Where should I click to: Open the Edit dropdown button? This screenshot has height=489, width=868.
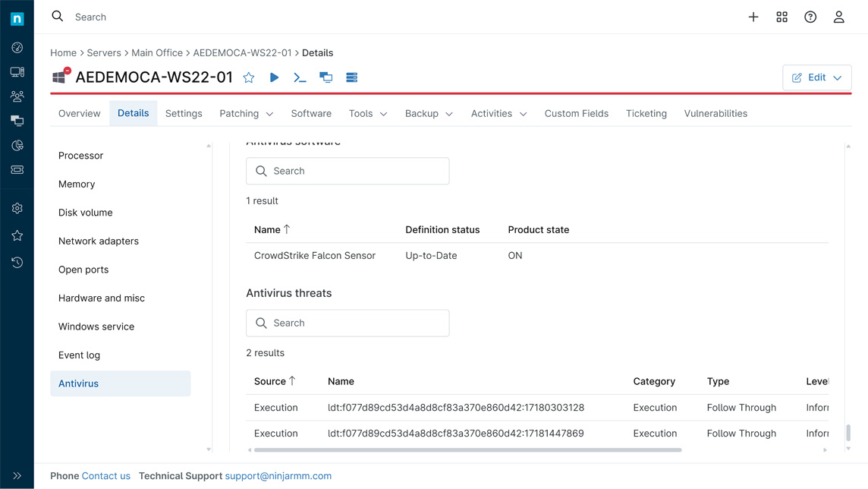click(816, 77)
